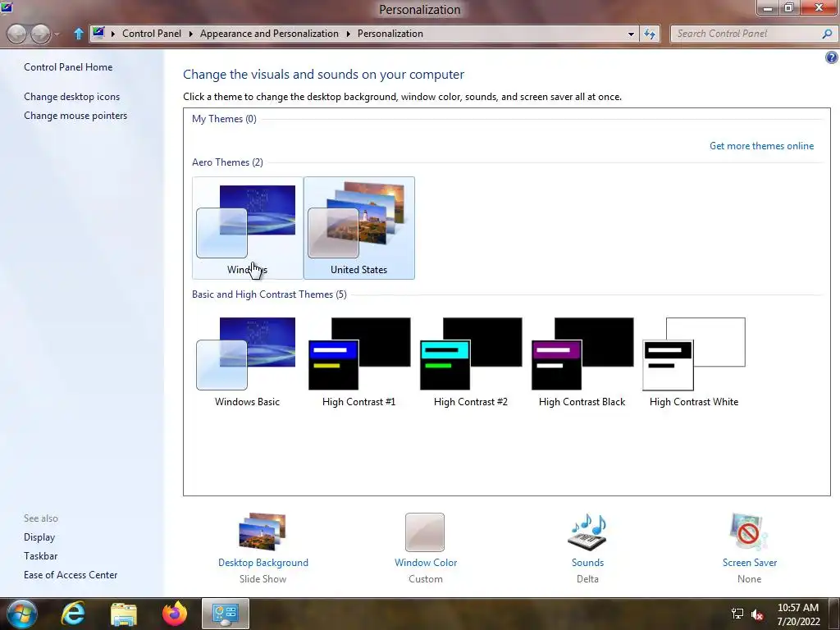The image size is (840, 630).
Task: Expand arrow after Appearance and Personalization breadcrumb
Action: click(x=348, y=34)
